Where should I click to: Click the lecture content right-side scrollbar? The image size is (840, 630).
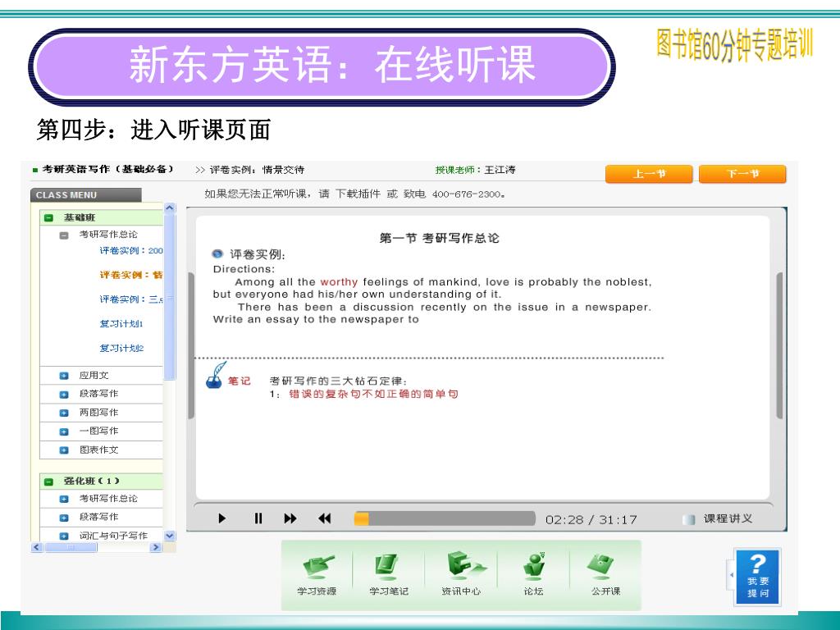(x=779, y=345)
